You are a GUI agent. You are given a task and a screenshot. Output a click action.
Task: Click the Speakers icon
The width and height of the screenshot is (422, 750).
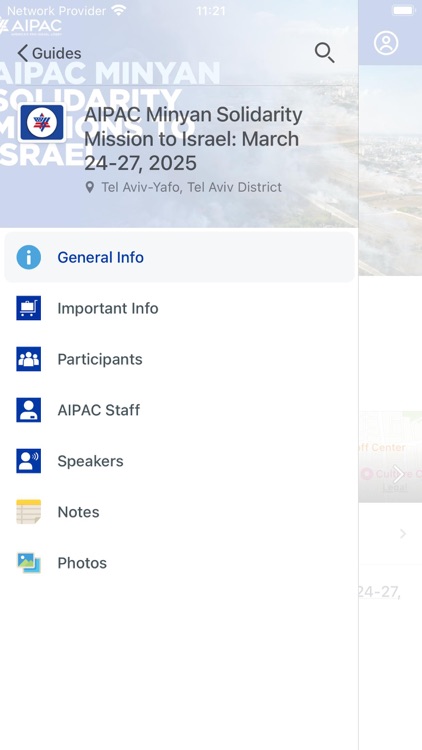point(29,461)
